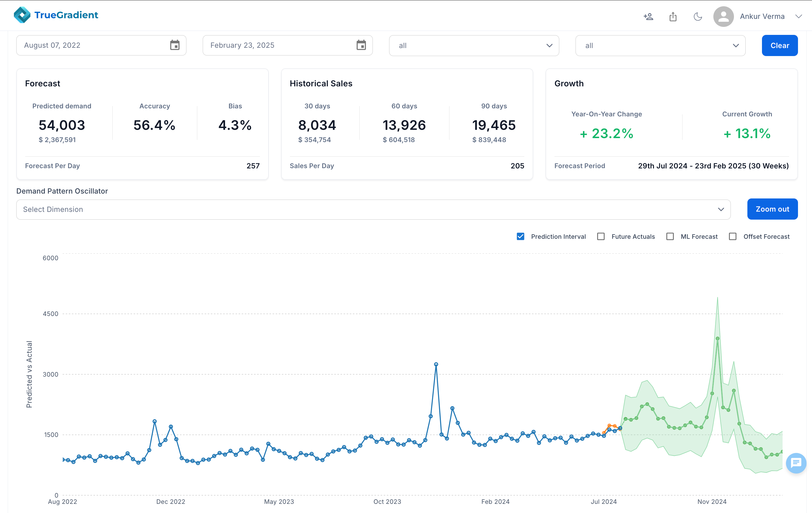Open end date calendar icon
The width and height of the screenshot is (812, 513).
click(x=361, y=45)
